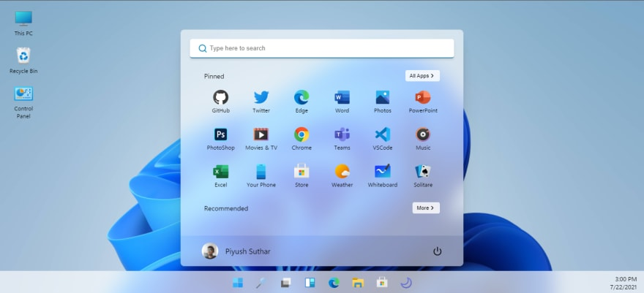Click Piyush Suthar avatar picture
Screen dimensions: 644x293
(x=210, y=251)
